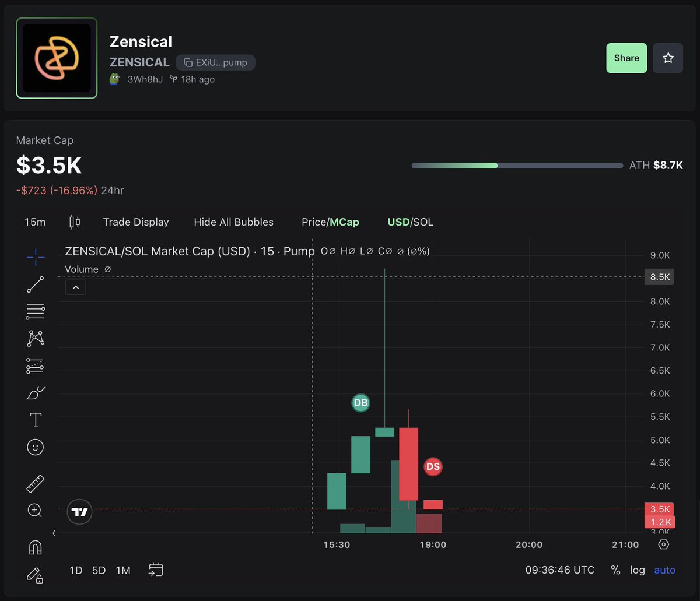Toggle percent scale mode
This screenshot has width=700, height=601.
tap(615, 570)
